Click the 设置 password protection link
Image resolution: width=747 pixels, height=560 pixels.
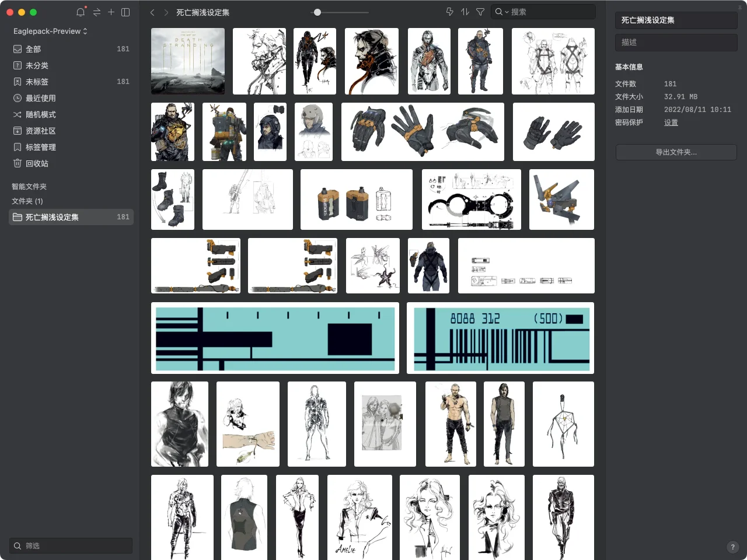point(671,123)
